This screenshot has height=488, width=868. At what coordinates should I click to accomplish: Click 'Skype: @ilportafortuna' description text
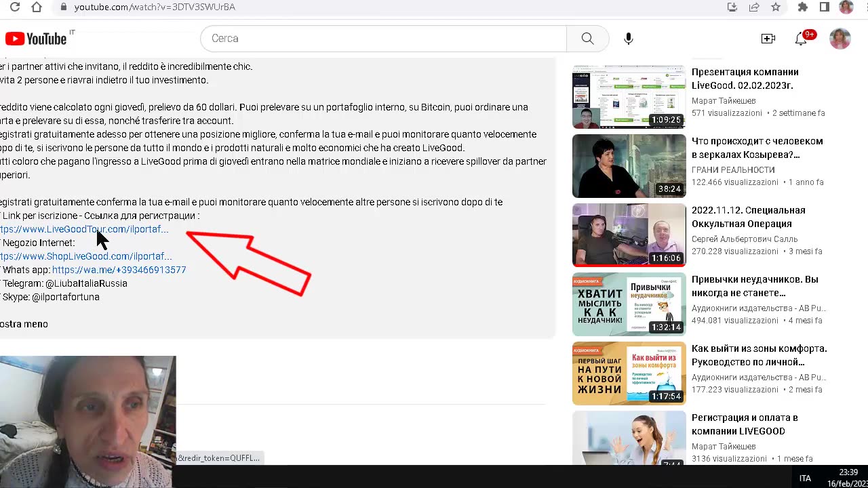click(51, 297)
